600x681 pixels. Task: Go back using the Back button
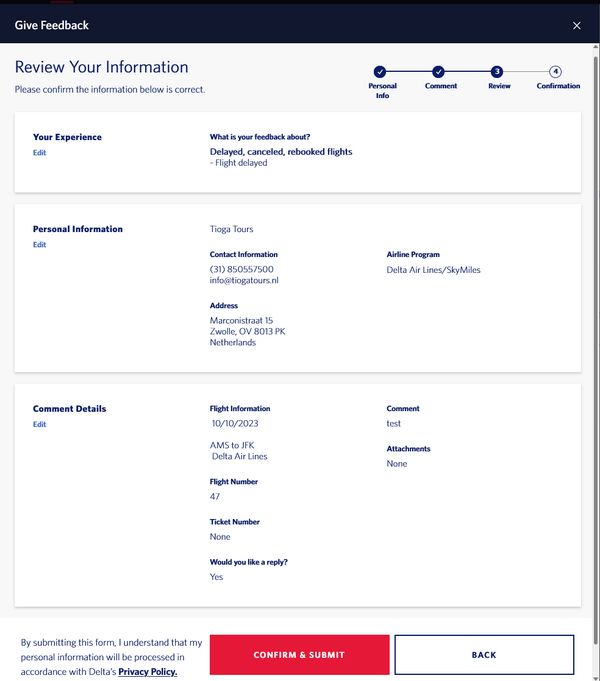pos(484,655)
